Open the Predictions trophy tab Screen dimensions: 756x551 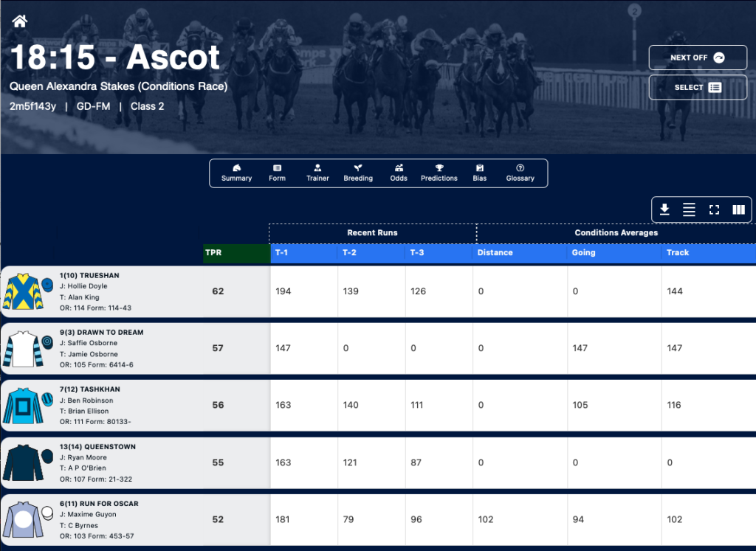click(439, 173)
